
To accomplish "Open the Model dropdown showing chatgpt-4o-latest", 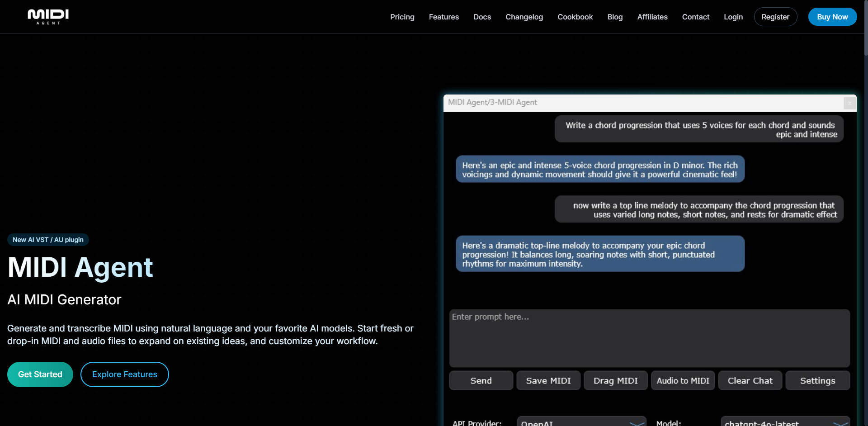I will pos(783,422).
